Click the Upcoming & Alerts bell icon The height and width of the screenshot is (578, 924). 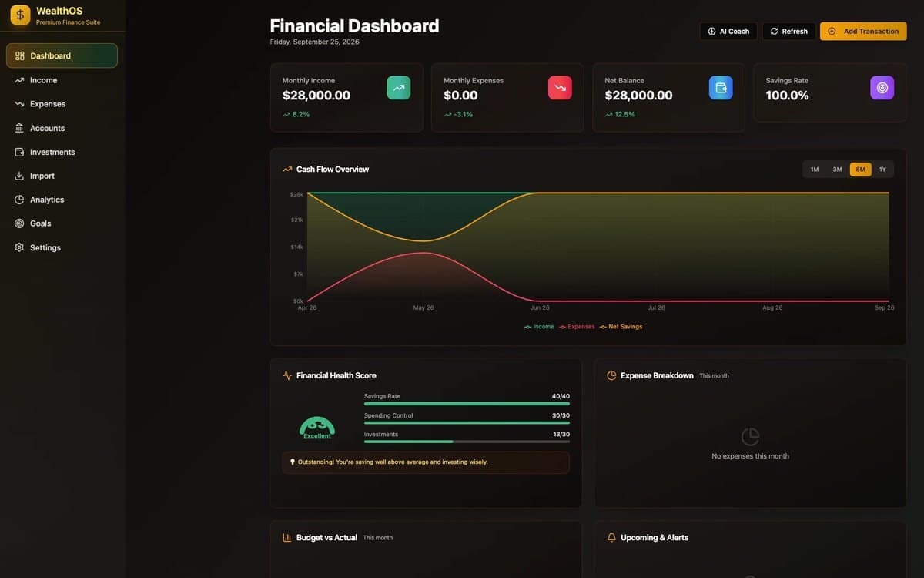tap(611, 537)
